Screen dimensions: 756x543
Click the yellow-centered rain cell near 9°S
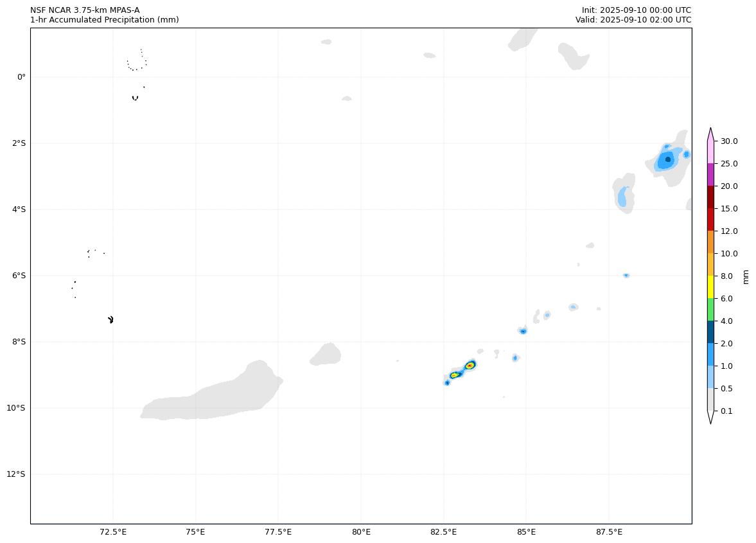455,375
